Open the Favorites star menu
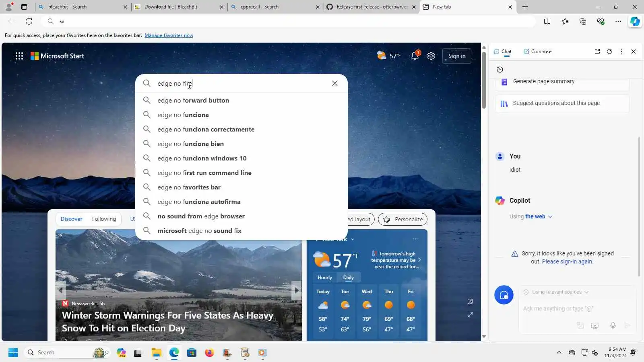 pyautogui.click(x=565, y=21)
